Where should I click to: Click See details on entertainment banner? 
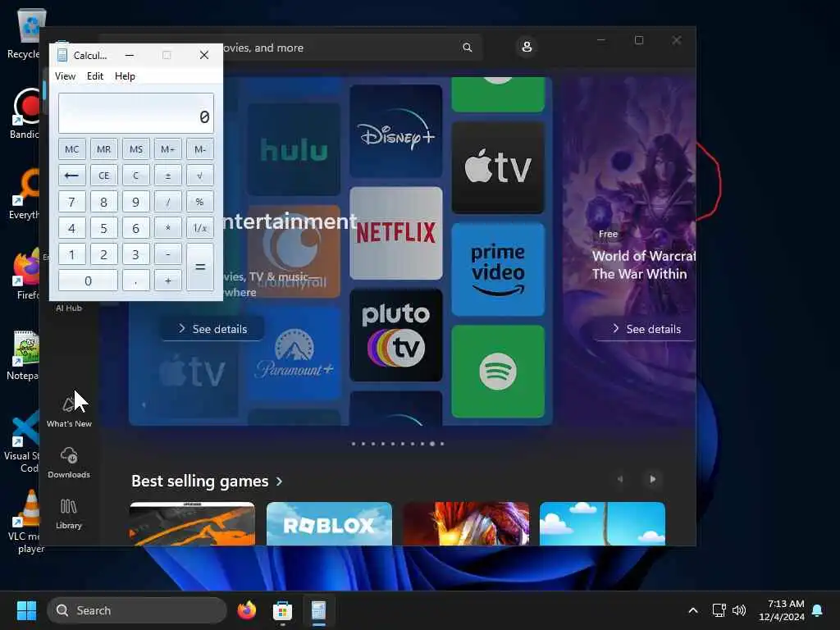coord(212,329)
